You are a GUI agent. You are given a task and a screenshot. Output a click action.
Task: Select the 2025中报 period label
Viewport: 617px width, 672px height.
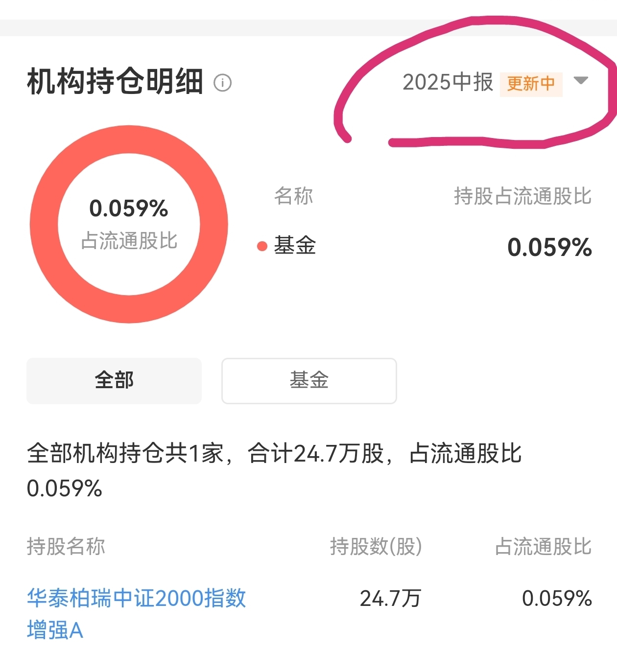coord(448,82)
